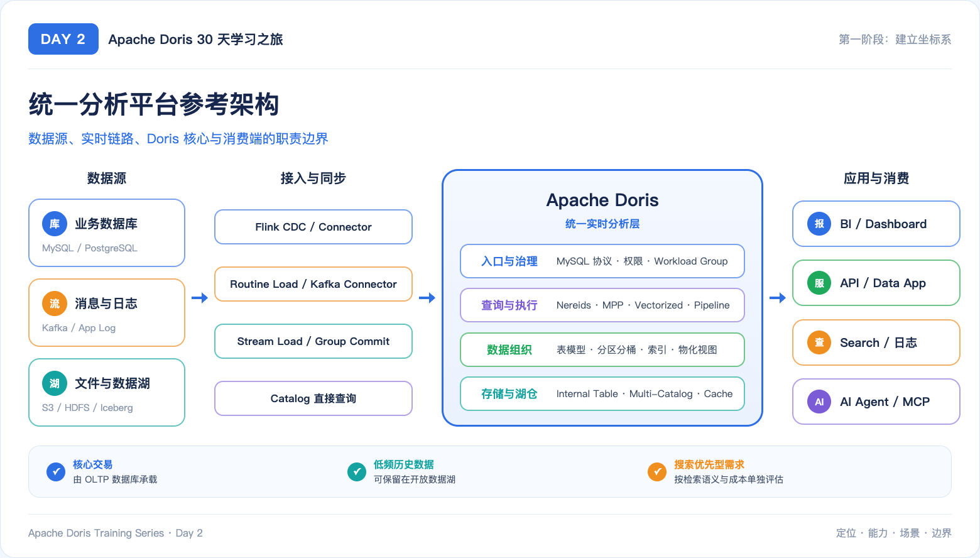The width and height of the screenshot is (980, 558).
Task: Click the 接入与同步 column header
Action: 313,178
